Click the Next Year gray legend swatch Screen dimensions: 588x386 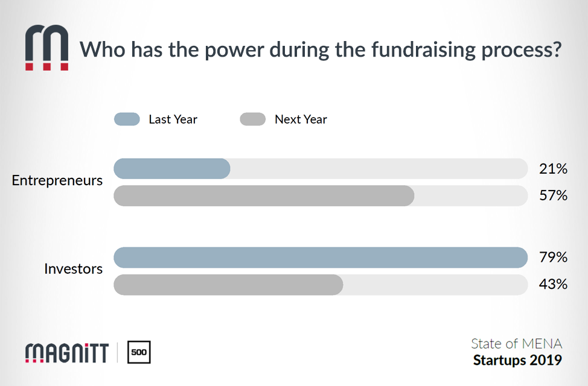[x=252, y=119]
